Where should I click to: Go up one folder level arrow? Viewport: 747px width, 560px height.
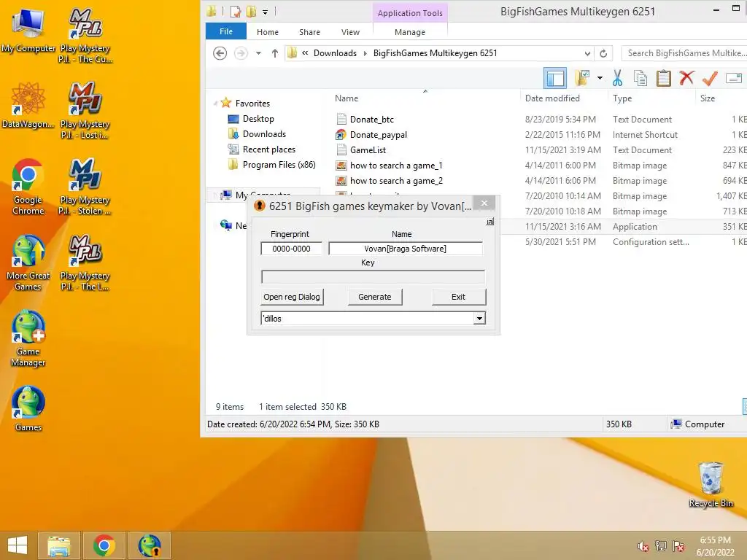pyautogui.click(x=275, y=53)
